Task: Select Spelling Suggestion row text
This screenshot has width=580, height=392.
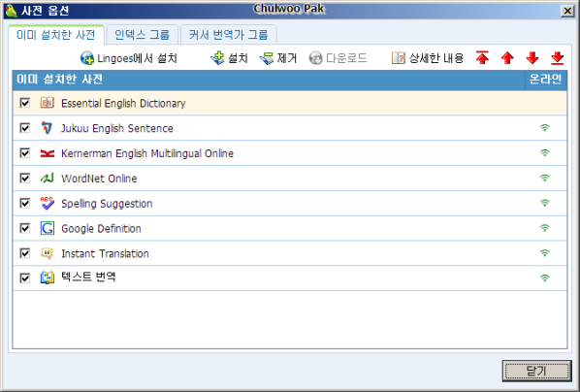Action: click(107, 204)
